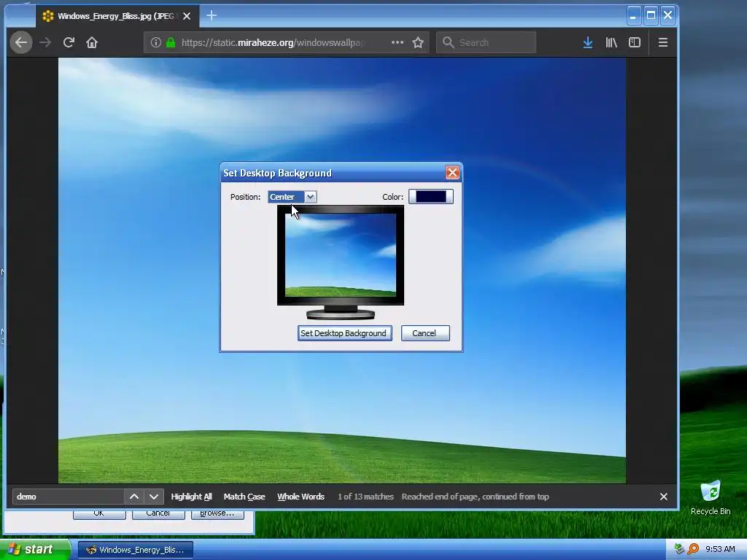Toggle Whole Words in the find bar
The height and width of the screenshot is (560, 747).
point(301,497)
